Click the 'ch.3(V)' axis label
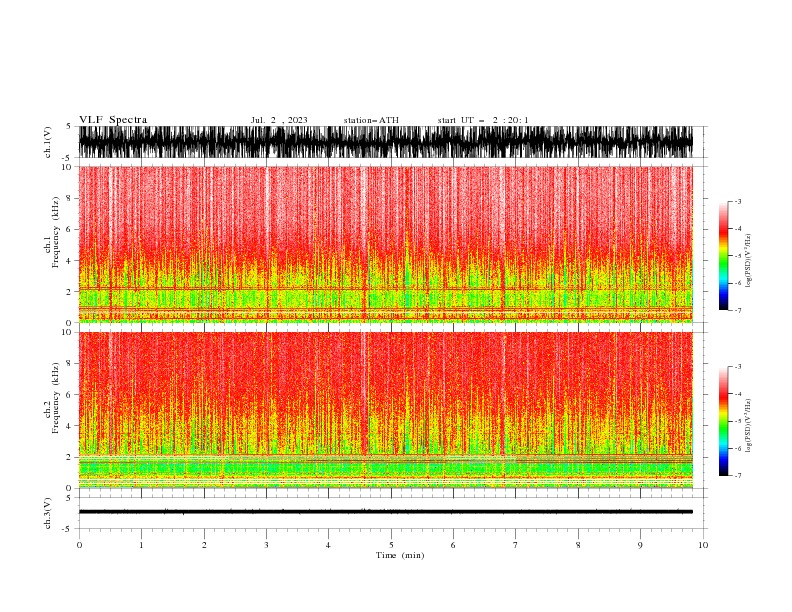 [x=48, y=513]
